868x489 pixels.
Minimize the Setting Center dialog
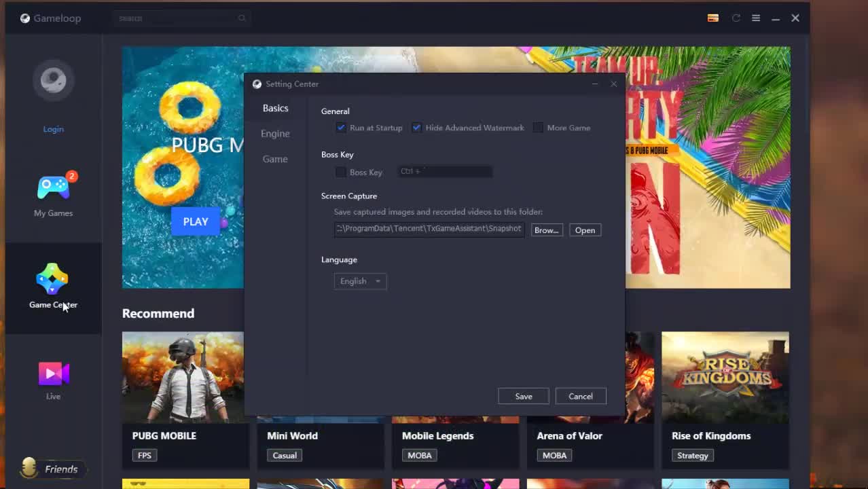(x=595, y=84)
